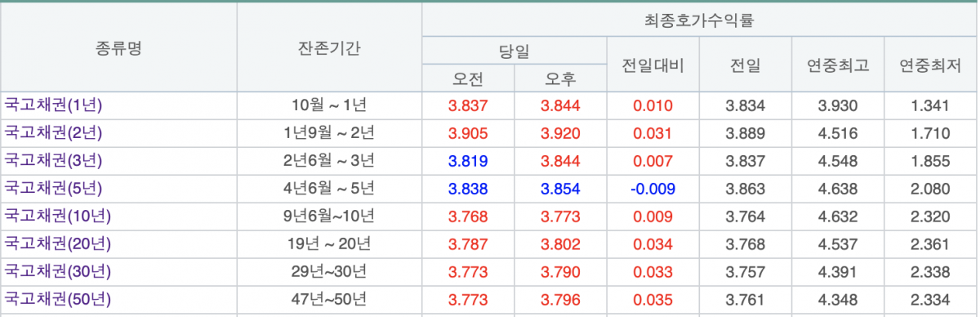Click the 오전 column header
Screen dimensions: 980x317
(468, 78)
